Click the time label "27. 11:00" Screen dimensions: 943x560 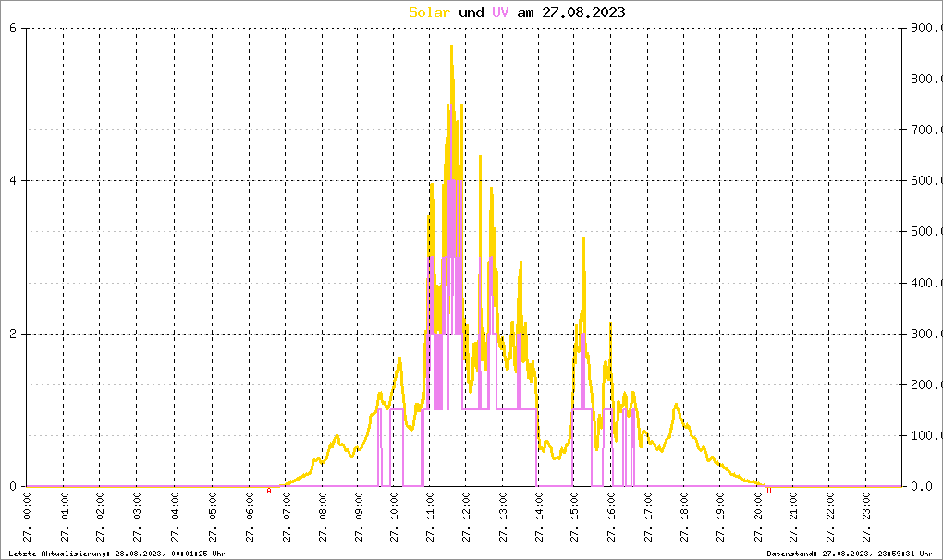pos(429,517)
